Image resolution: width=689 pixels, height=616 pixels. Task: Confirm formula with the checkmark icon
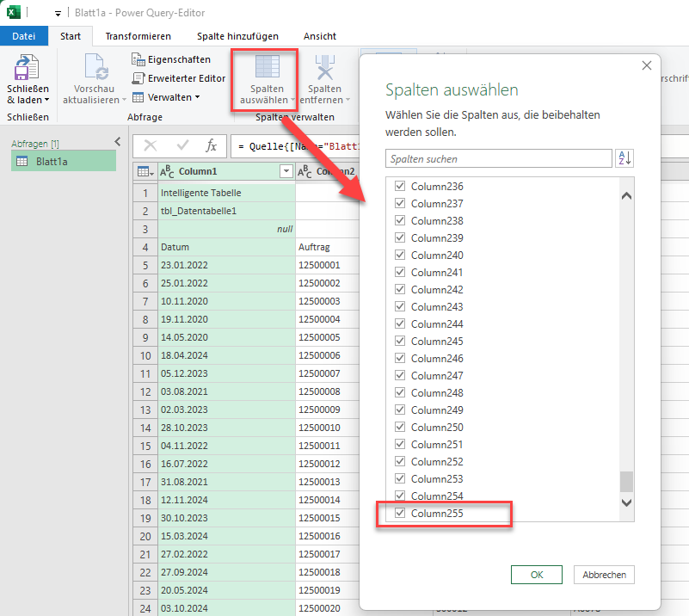(x=182, y=146)
